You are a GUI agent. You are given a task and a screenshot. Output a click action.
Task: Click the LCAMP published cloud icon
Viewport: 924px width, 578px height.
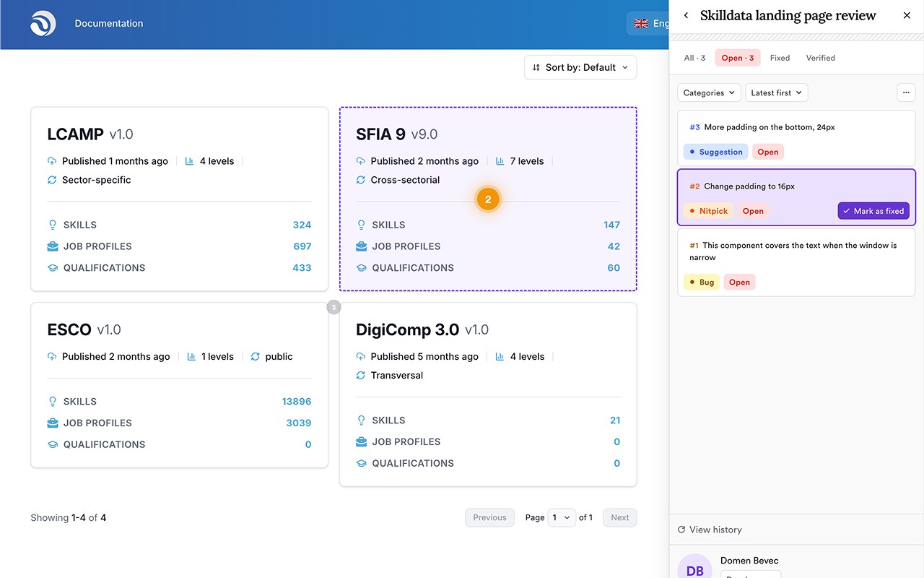coord(52,161)
